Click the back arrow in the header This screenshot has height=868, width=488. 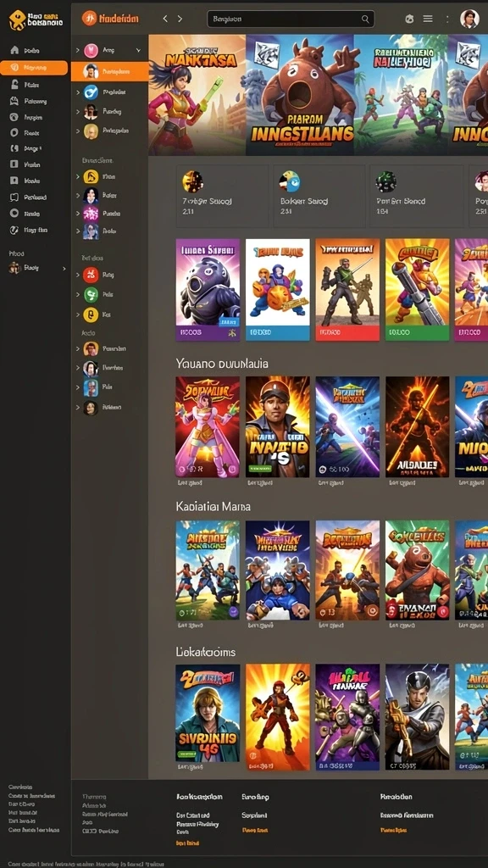[165, 19]
